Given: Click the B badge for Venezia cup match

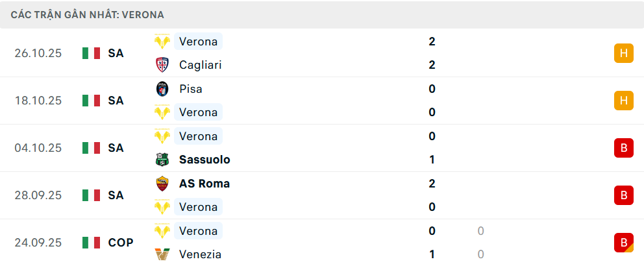Looking at the screenshot, I should point(623,243).
